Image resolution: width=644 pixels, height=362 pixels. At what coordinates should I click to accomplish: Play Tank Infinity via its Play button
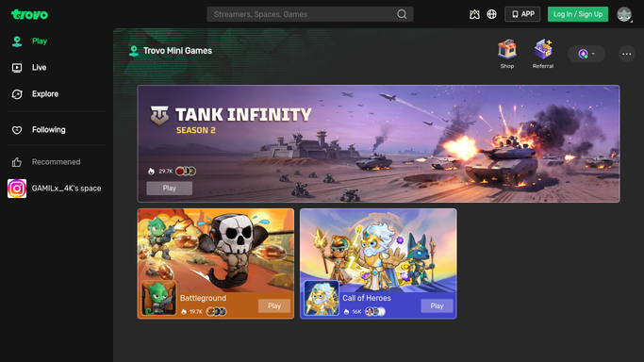coord(169,188)
